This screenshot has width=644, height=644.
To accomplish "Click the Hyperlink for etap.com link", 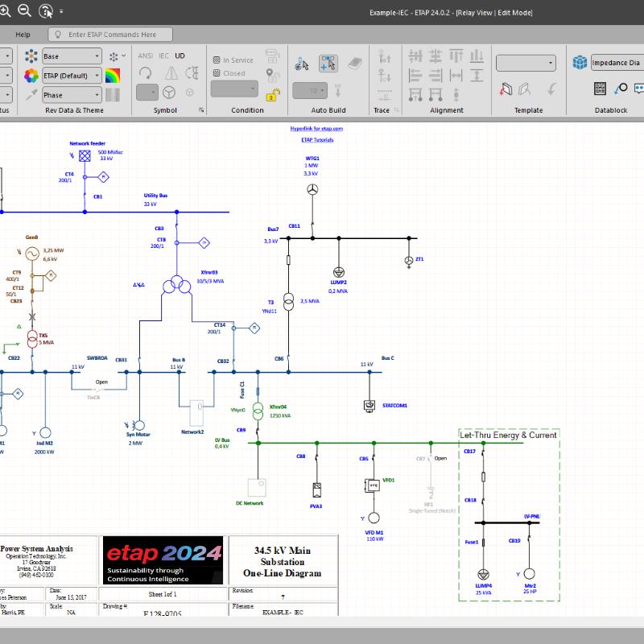I will click(316, 129).
